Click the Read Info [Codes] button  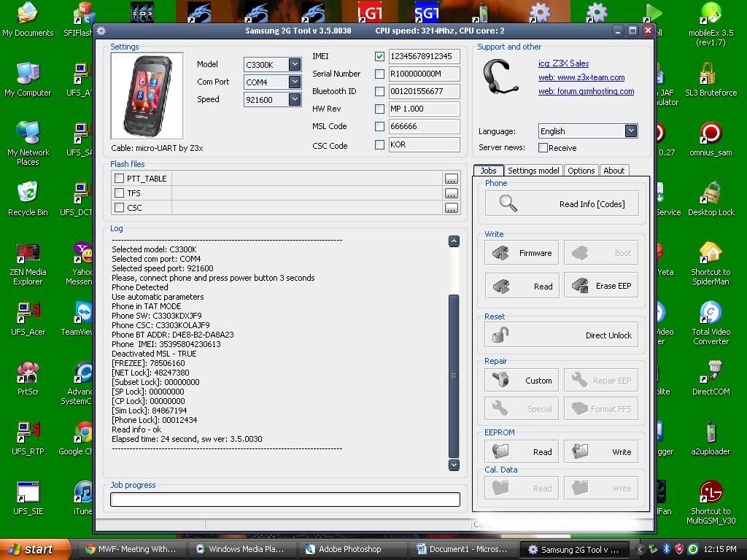[562, 204]
